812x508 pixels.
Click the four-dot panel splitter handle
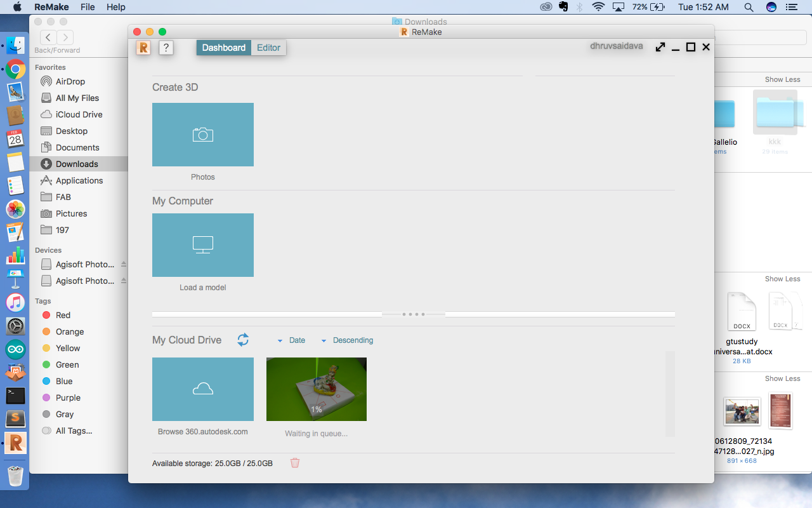pyautogui.click(x=414, y=314)
